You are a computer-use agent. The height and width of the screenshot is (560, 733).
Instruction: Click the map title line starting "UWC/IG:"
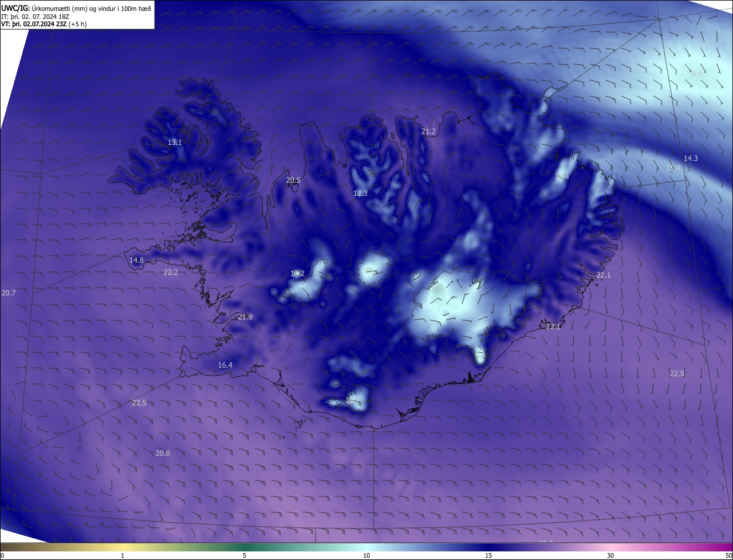coord(76,8)
